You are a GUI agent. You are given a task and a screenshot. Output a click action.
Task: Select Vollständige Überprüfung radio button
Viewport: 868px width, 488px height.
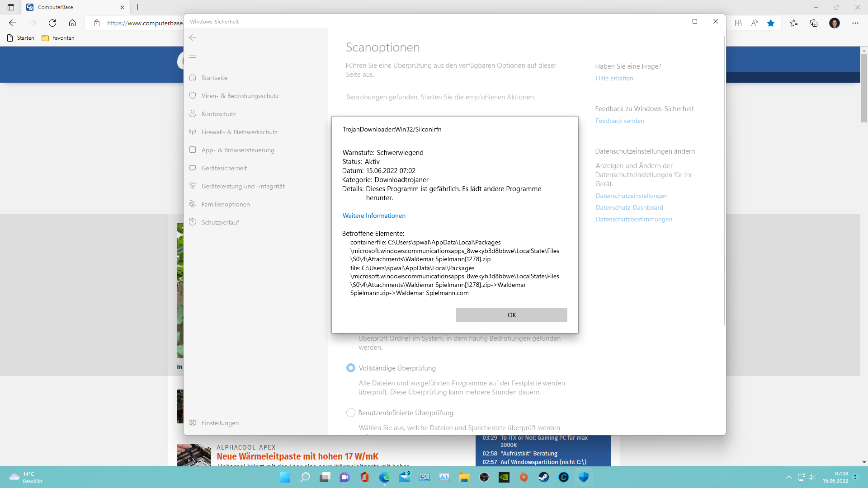click(x=350, y=368)
